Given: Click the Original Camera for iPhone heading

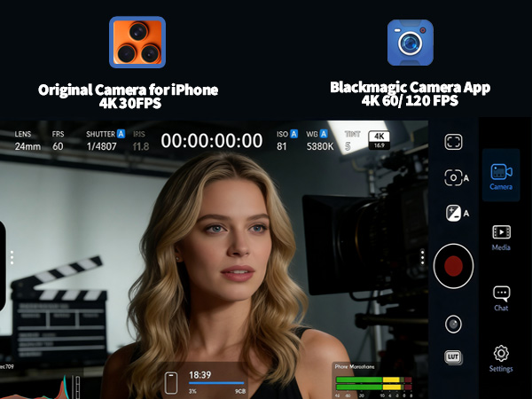Looking at the screenshot, I should pos(128,90).
